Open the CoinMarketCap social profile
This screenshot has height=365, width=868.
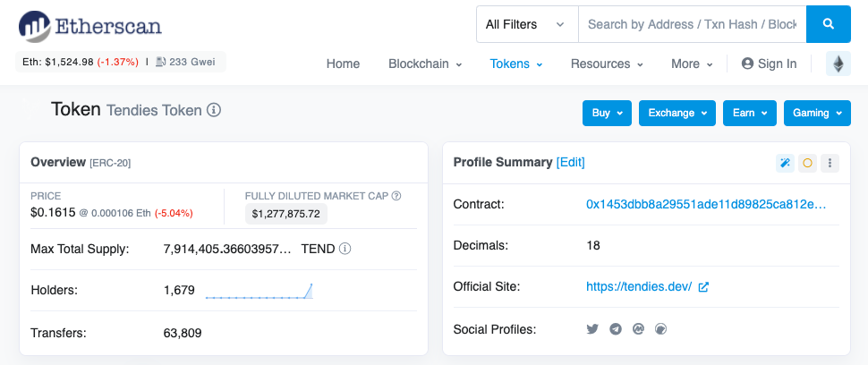coord(638,329)
